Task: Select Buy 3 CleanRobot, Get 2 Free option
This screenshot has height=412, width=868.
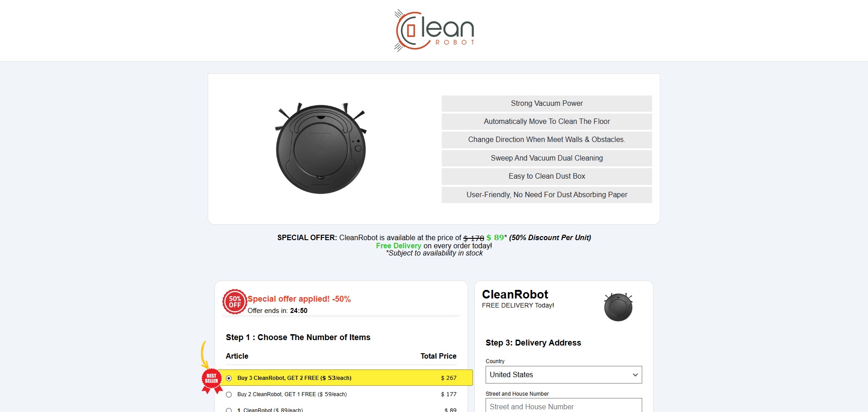Action: tap(229, 378)
